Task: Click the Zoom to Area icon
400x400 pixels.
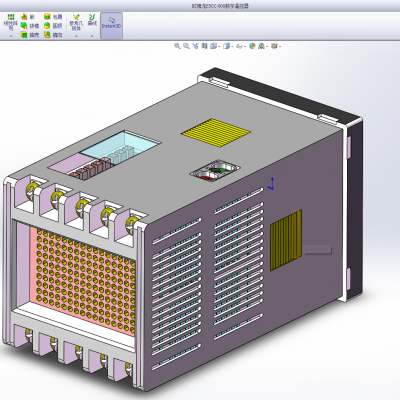Action: pyautogui.click(x=186, y=46)
